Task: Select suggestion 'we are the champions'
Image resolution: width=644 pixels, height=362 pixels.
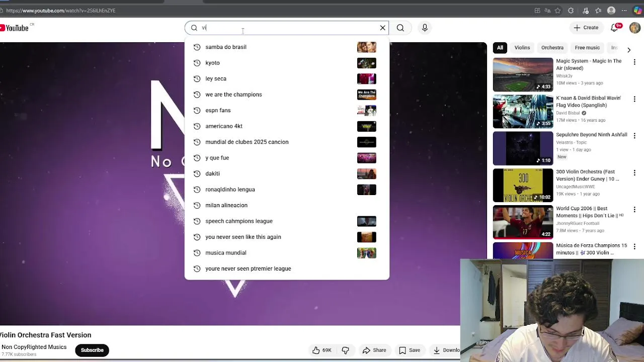Action: click(x=287, y=95)
